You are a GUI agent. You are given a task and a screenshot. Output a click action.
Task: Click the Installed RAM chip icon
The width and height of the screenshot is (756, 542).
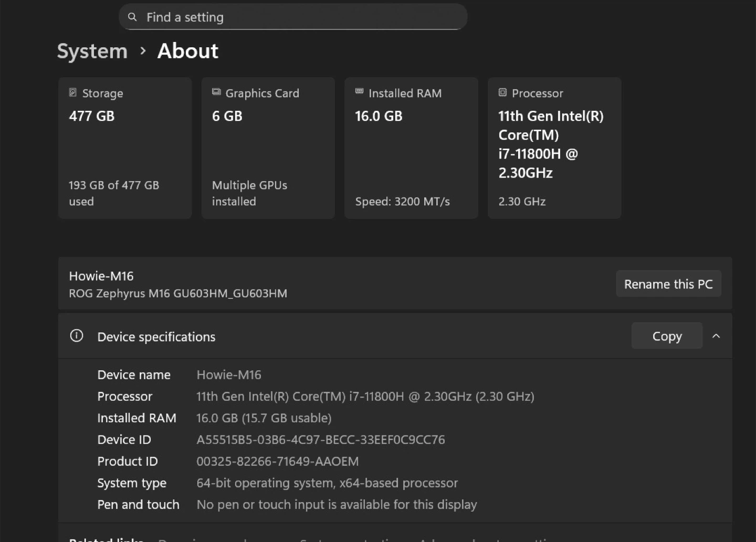359,92
